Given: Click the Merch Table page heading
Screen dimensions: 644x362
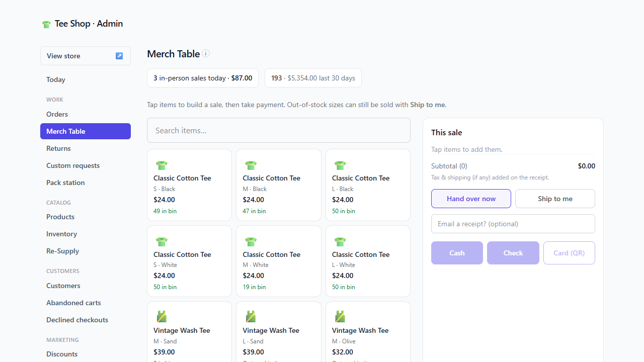Looking at the screenshot, I should pos(174,54).
